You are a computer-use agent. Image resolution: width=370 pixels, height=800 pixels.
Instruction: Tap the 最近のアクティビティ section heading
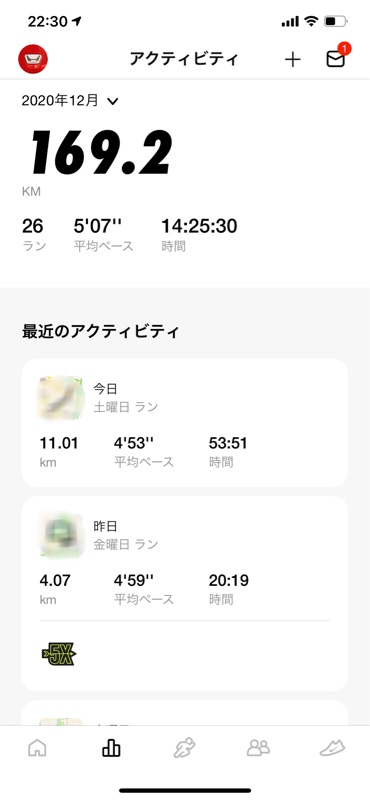point(101,332)
